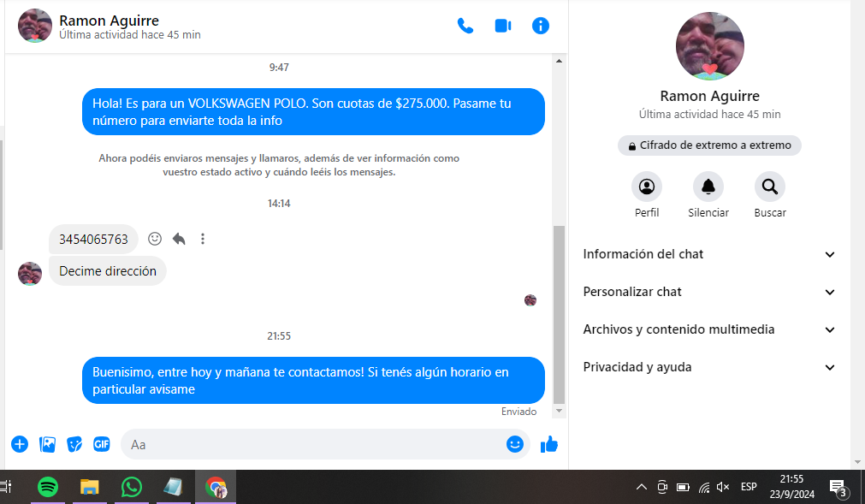Toggle the conversation information panel
865x504 pixels.
541,26
